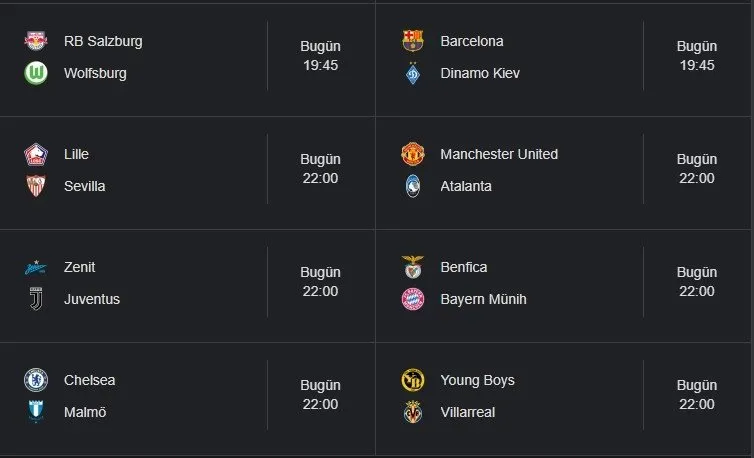Click the Zenit team logo
This screenshot has width=754, height=458.
click(36, 267)
